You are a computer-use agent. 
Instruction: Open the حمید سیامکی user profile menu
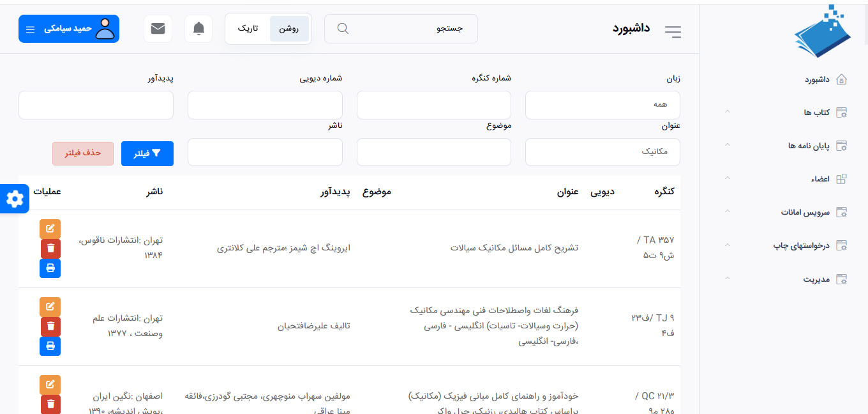69,29
